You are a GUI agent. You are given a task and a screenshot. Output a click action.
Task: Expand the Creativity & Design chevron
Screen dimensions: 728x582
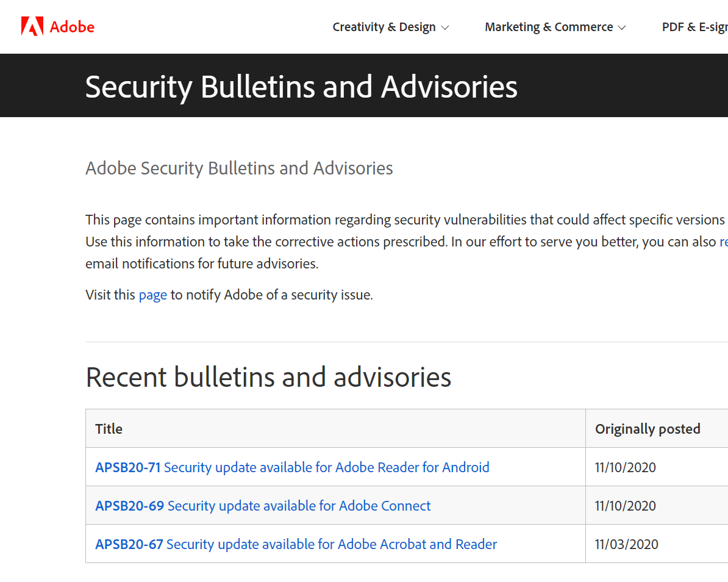tap(444, 28)
